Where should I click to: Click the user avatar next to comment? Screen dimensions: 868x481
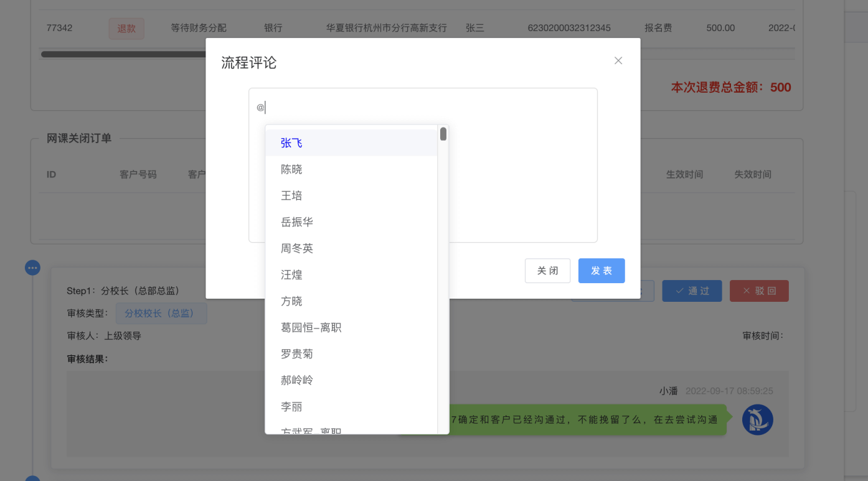[x=757, y=419]
